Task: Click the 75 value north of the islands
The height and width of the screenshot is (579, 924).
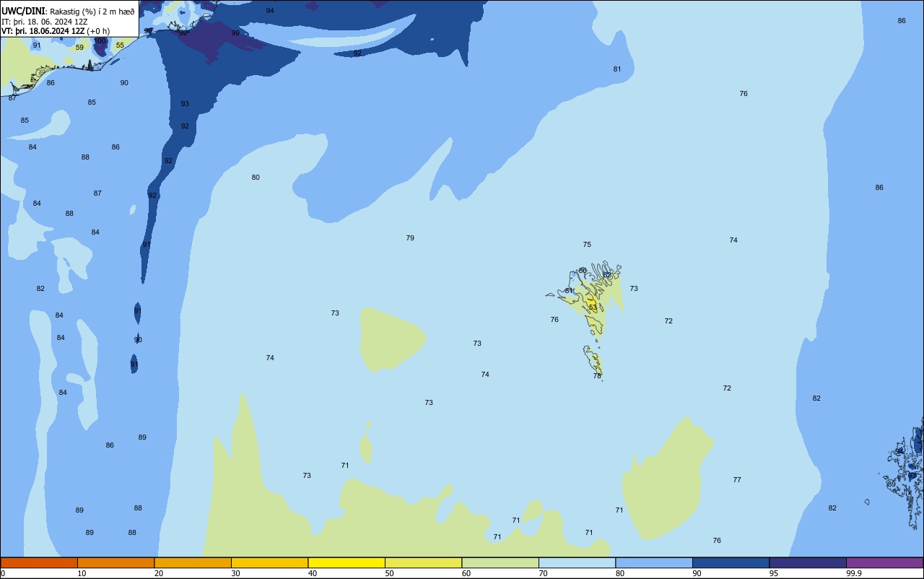Action: (587, 245)
